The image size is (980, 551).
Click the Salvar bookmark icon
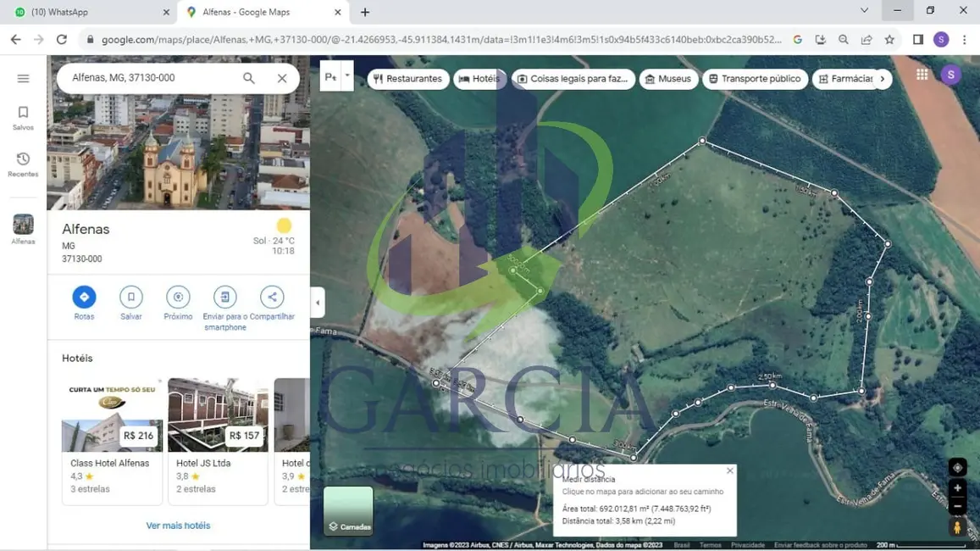tap(130, 298)
